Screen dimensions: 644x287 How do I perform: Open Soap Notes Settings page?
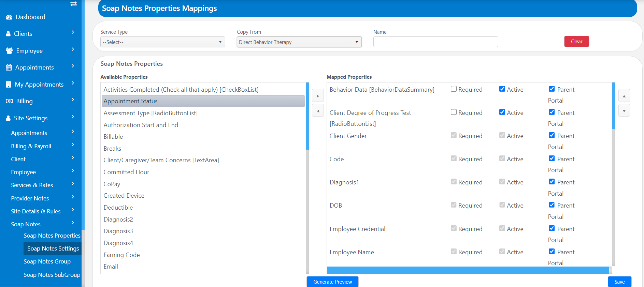click(x=53, y=248)
